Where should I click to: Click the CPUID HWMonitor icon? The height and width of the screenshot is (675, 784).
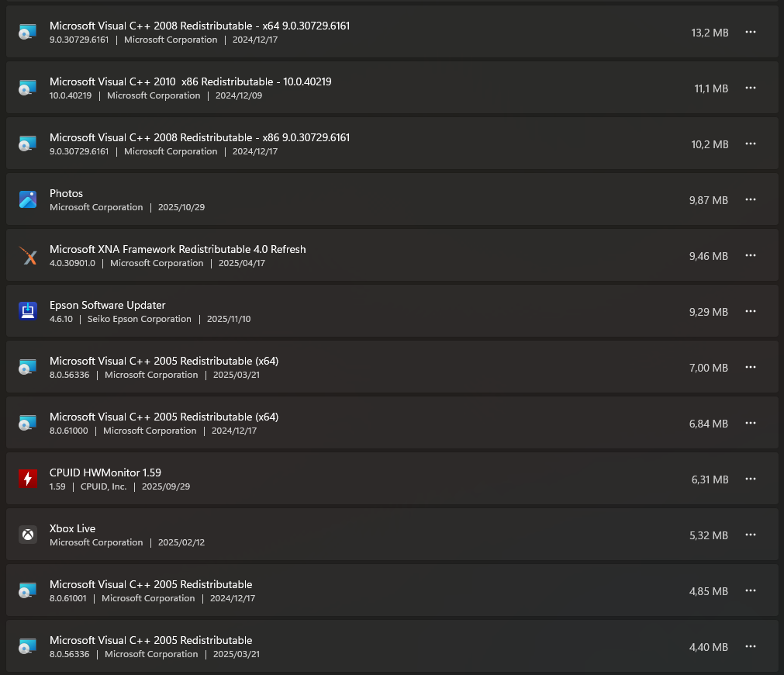coord(28,479)
